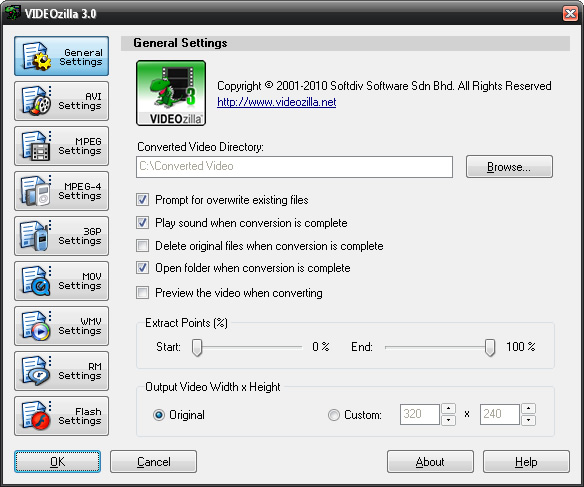The image size is (584, 487).
Task: Click the Converted Video Directory field
Action: pos(294,166)
